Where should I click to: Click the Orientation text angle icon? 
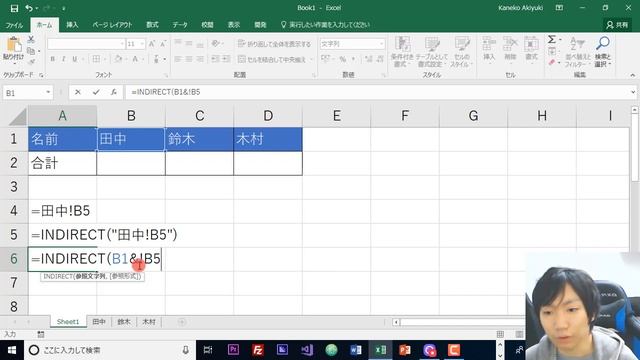[x=216, y=43]
